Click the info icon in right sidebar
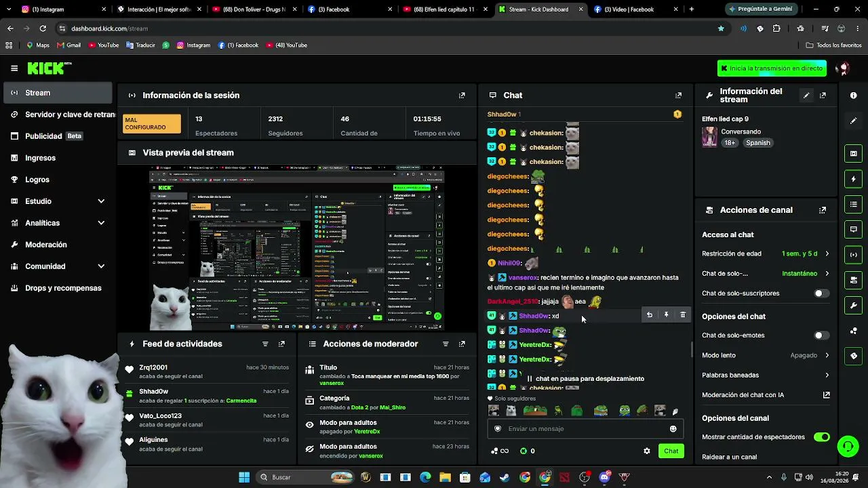868x488 pixels. click(854, 96)
